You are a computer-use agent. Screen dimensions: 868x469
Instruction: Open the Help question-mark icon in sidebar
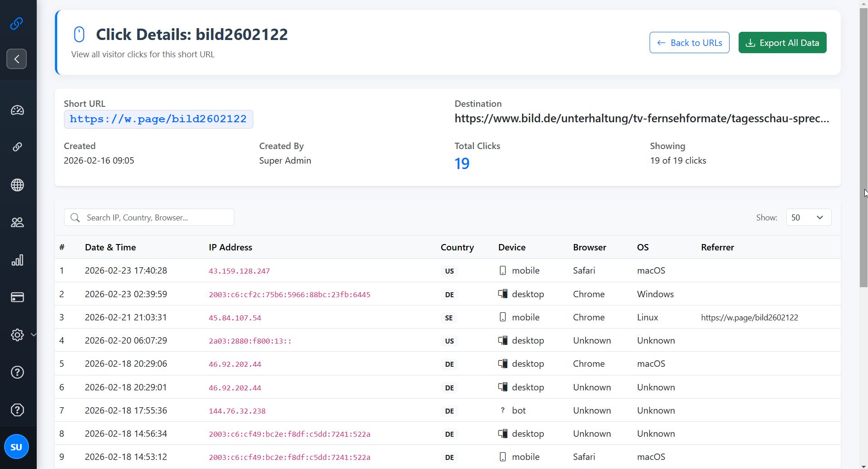pyautogui.click(x=17, y=372)
